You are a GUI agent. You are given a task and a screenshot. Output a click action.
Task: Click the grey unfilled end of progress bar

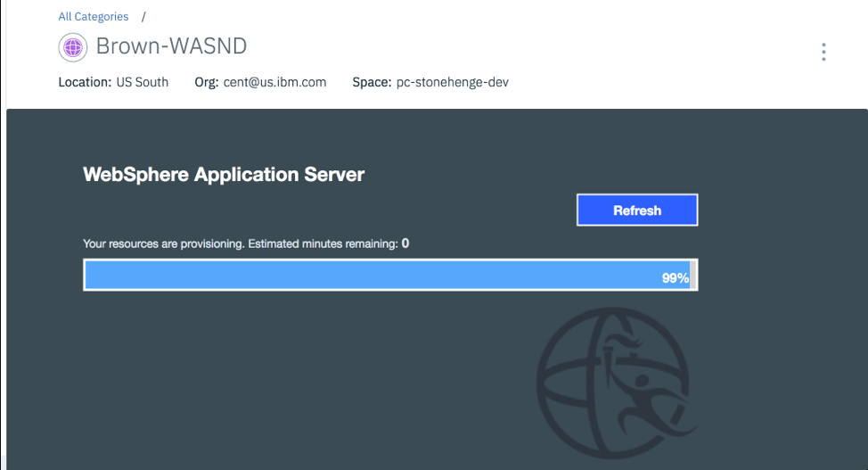[x=693, y=276]
